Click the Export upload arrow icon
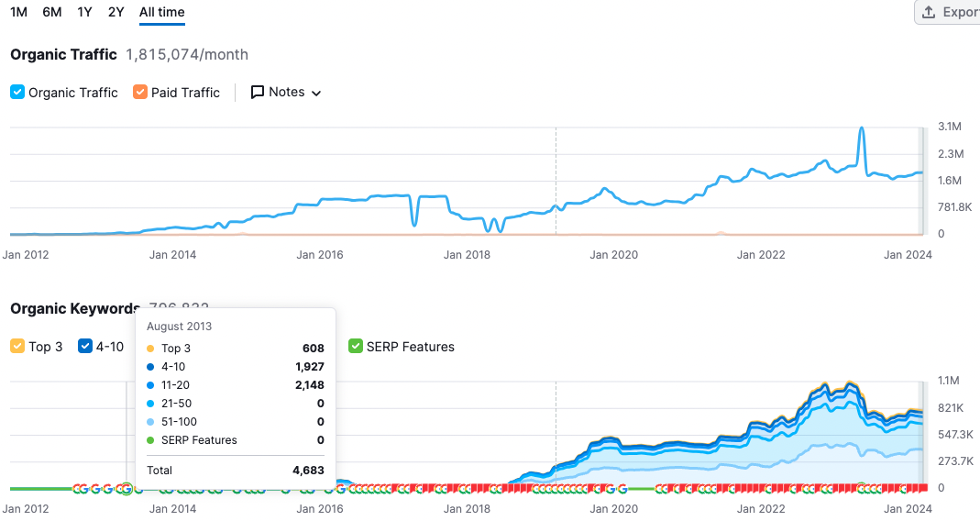This screenshot has width=980, height=521. click(929, 12)
